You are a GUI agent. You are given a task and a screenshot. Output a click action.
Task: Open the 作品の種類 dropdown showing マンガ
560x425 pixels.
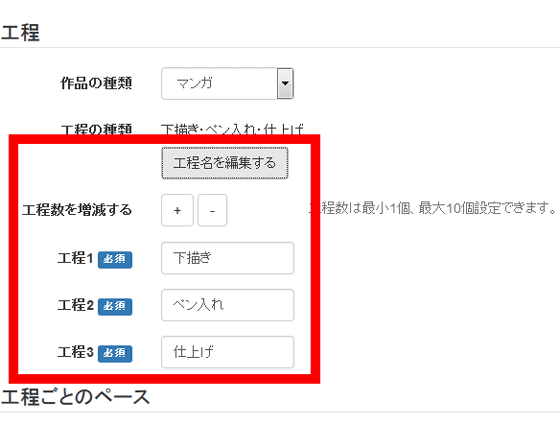[x=227, y=84]
